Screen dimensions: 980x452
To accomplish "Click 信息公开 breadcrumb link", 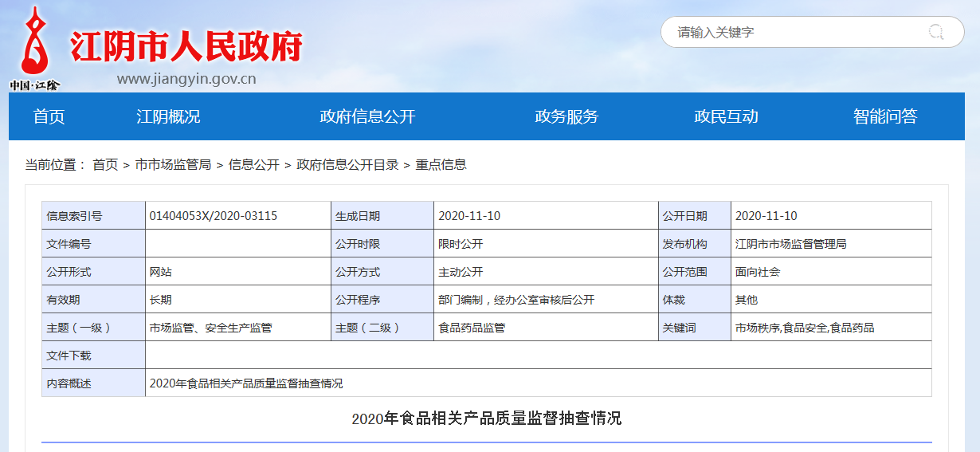I will click(x=253, y=165).
